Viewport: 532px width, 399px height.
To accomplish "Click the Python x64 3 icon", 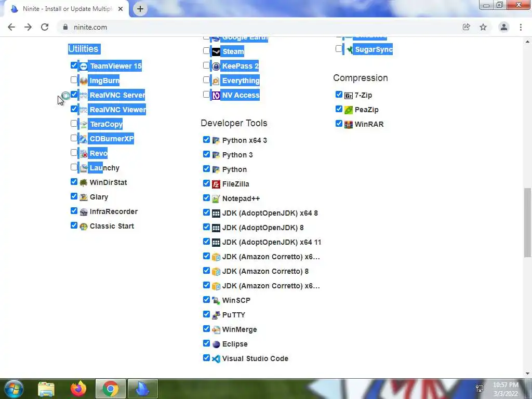I will 216,140.
